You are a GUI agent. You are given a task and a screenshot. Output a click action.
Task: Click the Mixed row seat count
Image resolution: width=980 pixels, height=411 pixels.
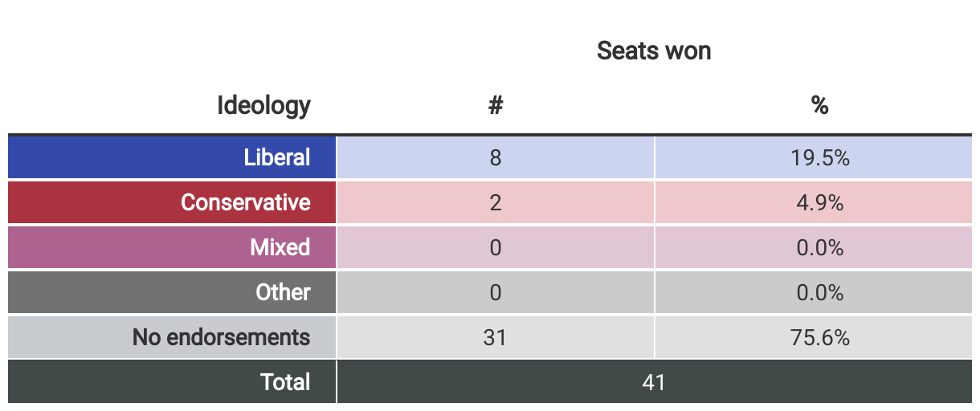(496, 248)
